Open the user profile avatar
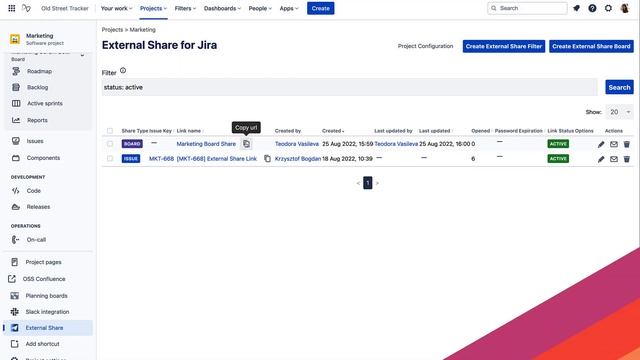640x360 pixels. [625, 8]
